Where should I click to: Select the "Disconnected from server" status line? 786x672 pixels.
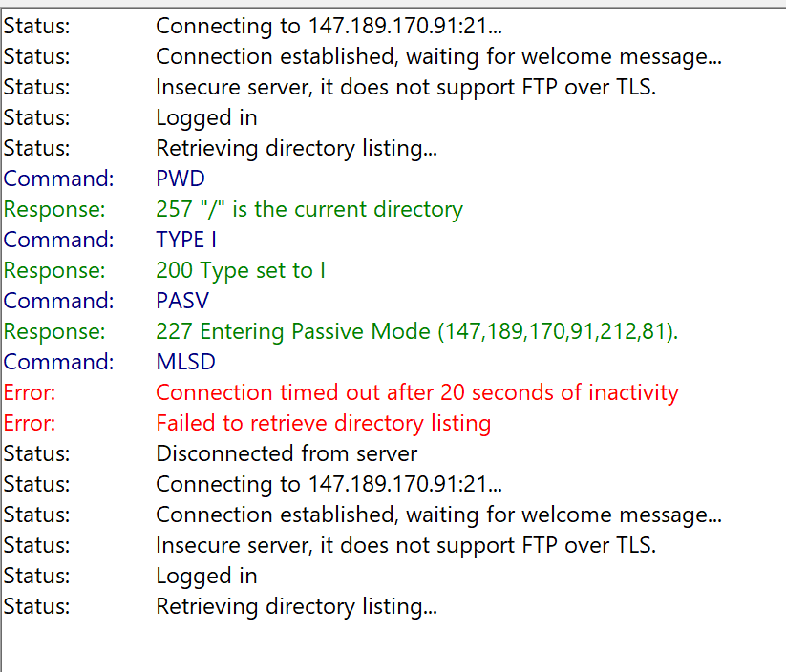coord(287,453)
